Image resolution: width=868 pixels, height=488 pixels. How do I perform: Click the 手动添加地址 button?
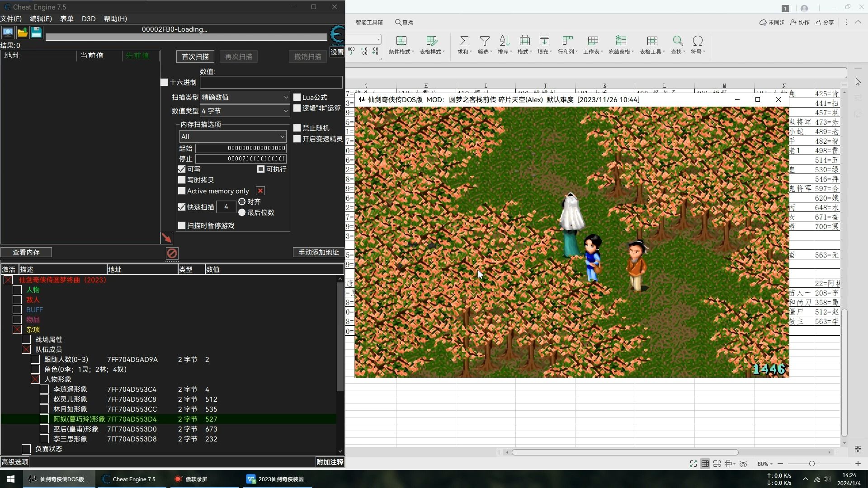pyautogui.click(x=318, y=252)
